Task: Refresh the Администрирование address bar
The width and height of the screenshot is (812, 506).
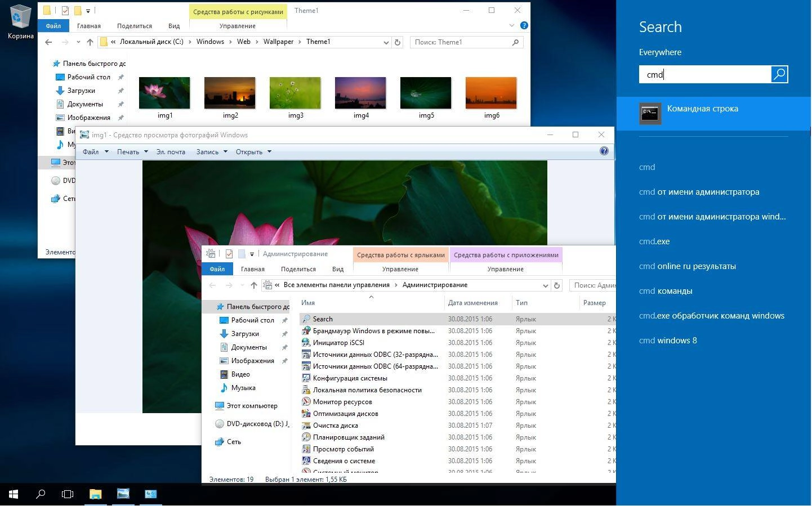Action: tap(557, 285)
